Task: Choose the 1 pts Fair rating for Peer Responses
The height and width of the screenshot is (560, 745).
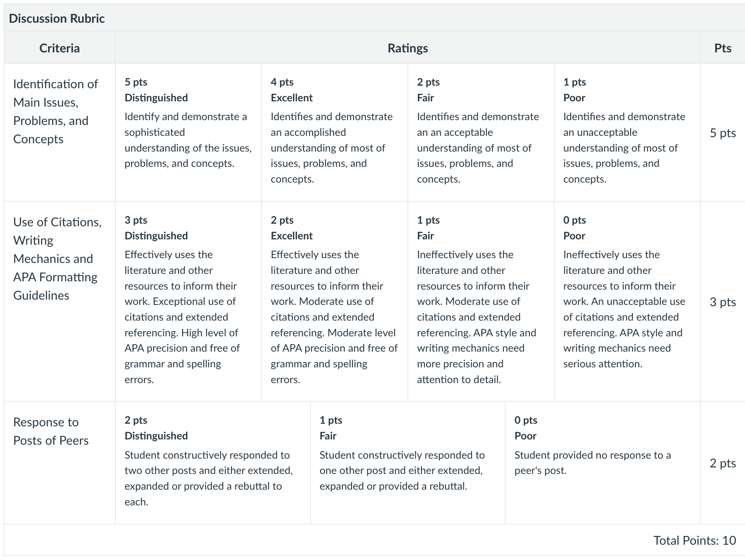Action: [408, 463]
